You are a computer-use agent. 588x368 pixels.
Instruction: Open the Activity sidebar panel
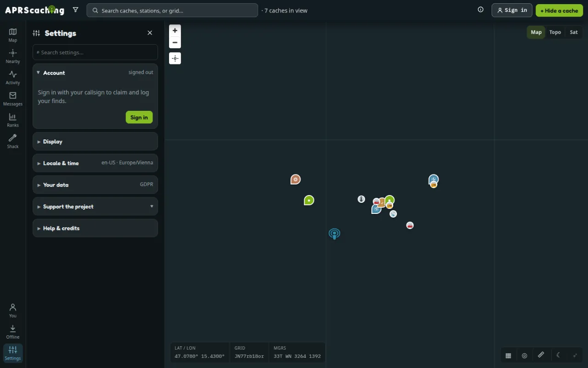pos(13,77)
